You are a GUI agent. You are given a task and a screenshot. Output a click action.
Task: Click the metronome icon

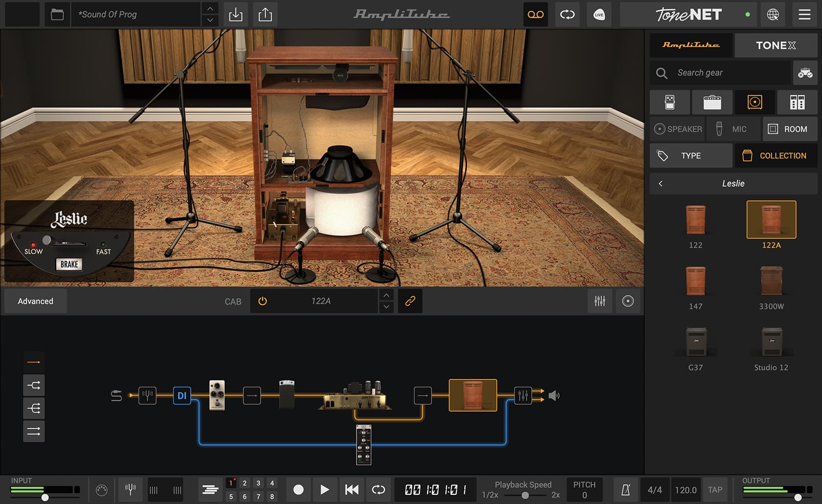coord(625,490)
